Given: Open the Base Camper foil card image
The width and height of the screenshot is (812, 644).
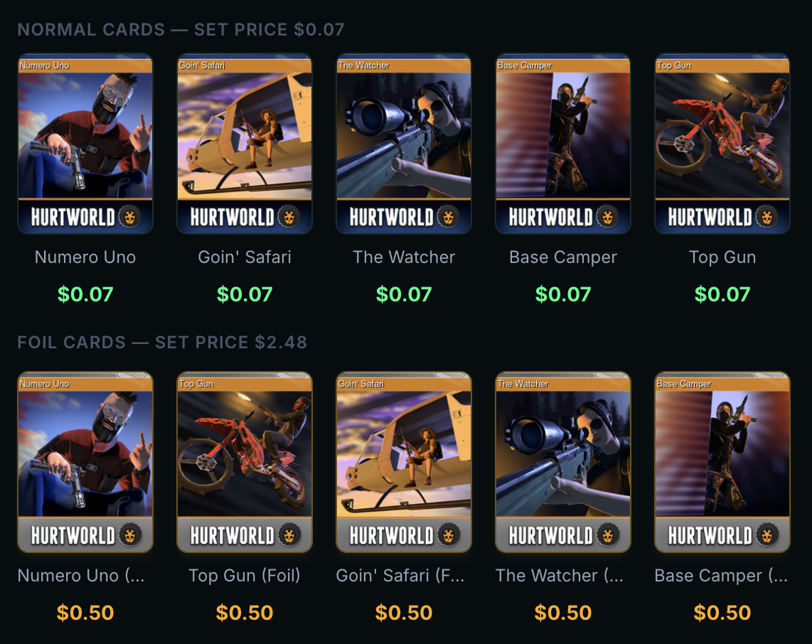Looking at the screenshot, I should [722, 462].
